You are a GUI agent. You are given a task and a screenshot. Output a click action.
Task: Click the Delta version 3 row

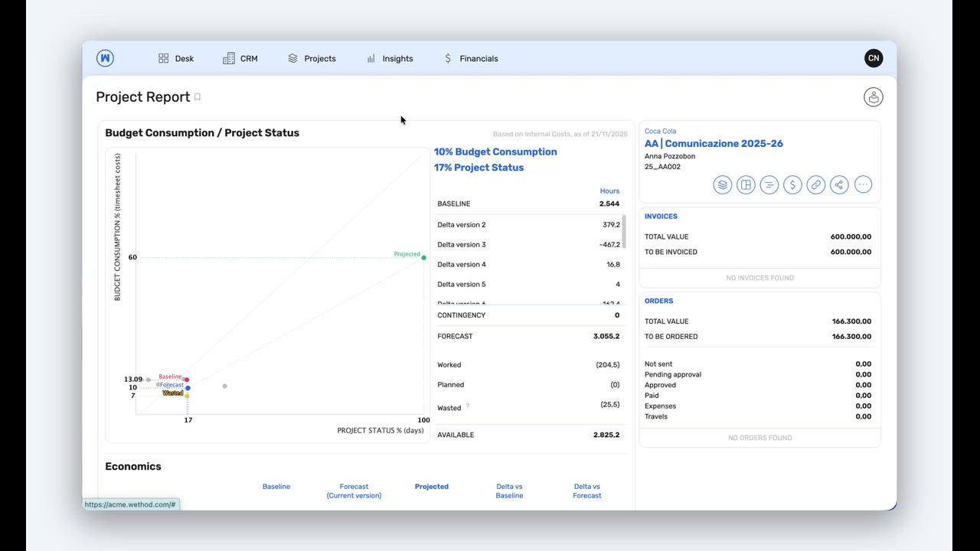coord(528,245)
